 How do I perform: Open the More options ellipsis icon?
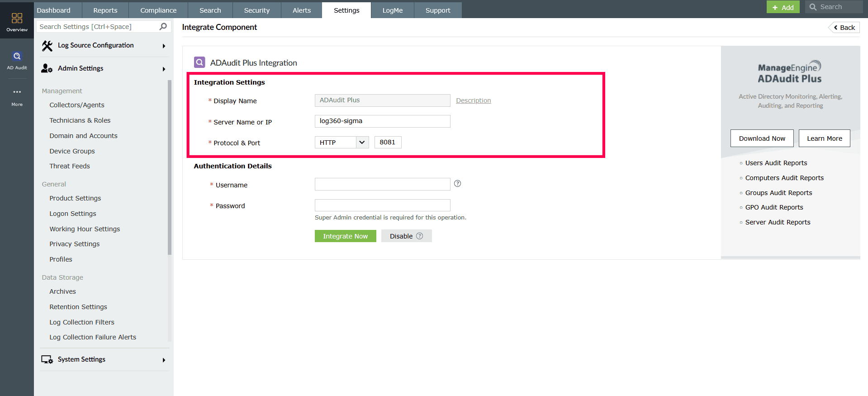click(17, 92)
